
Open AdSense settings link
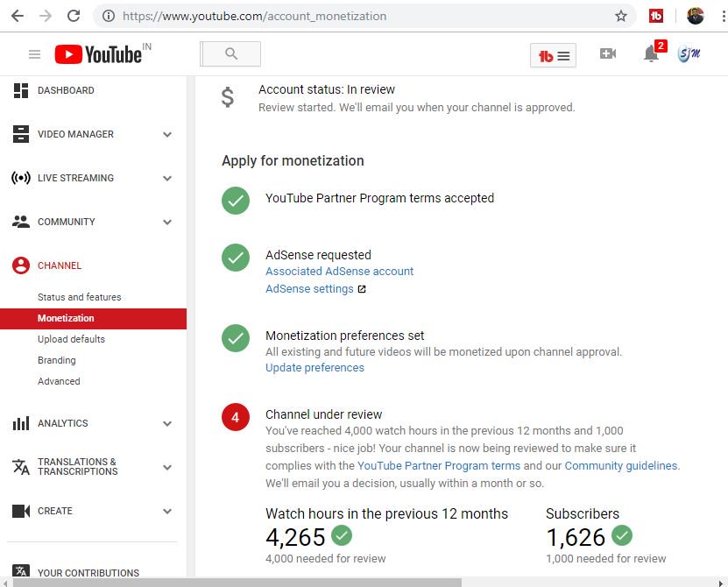click(309, 289)
